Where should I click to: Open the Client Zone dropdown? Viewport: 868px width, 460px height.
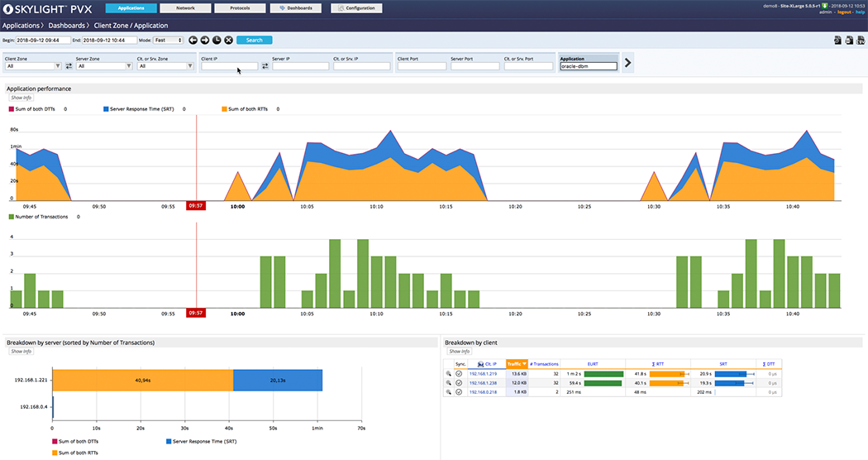tap(33, 66)
